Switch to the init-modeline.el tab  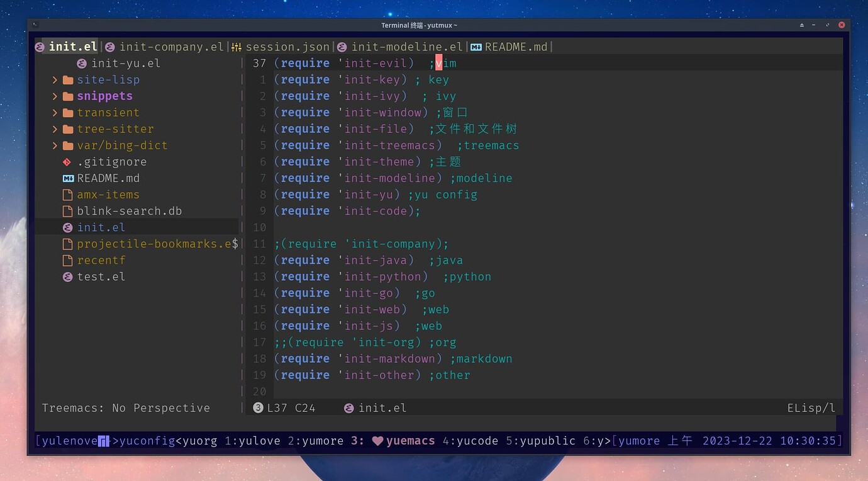pyautogui.click(x=407, y=46)
